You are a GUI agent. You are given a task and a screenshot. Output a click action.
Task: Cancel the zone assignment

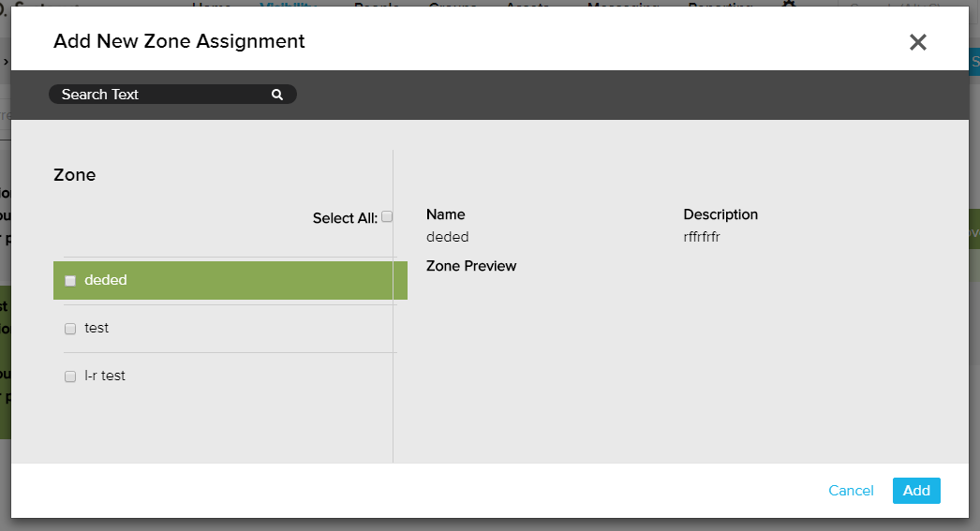851,491
